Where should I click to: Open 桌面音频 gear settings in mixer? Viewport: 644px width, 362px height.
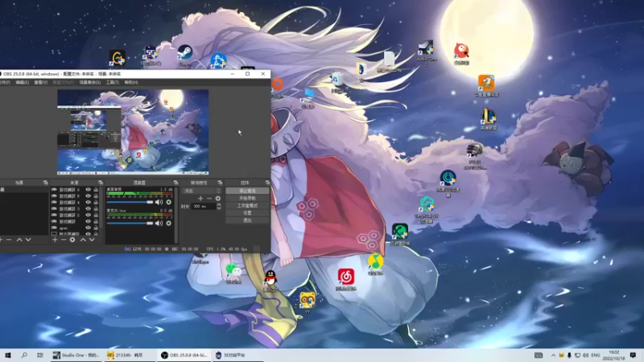pyautogui.click(x=168, y=202)
